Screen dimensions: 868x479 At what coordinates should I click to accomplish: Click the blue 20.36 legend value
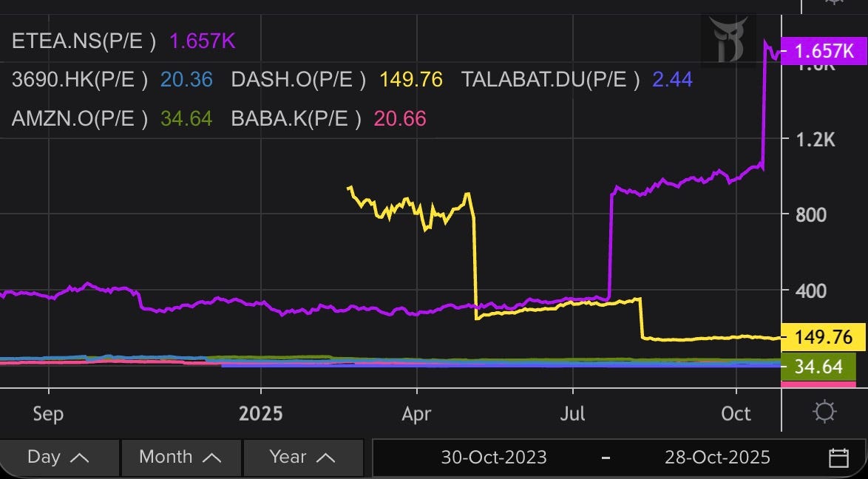click(x=186, y=80)
